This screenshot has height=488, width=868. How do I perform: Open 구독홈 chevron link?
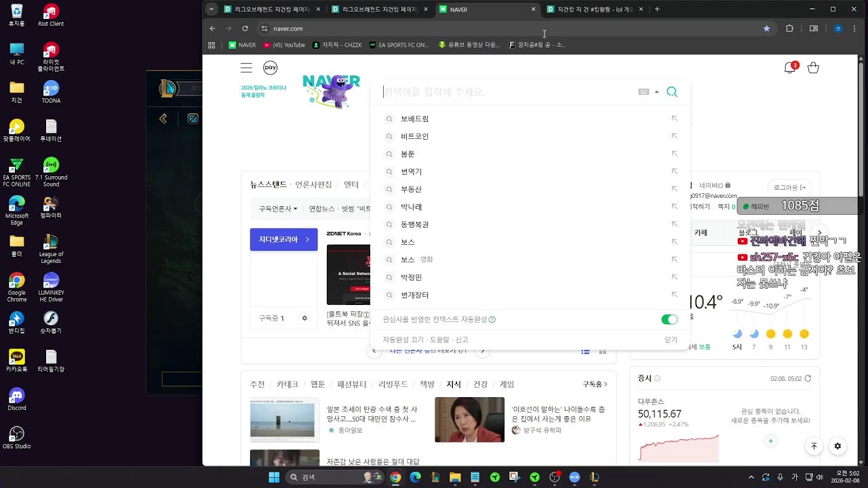pyautogui.click(x=595, y=384)
